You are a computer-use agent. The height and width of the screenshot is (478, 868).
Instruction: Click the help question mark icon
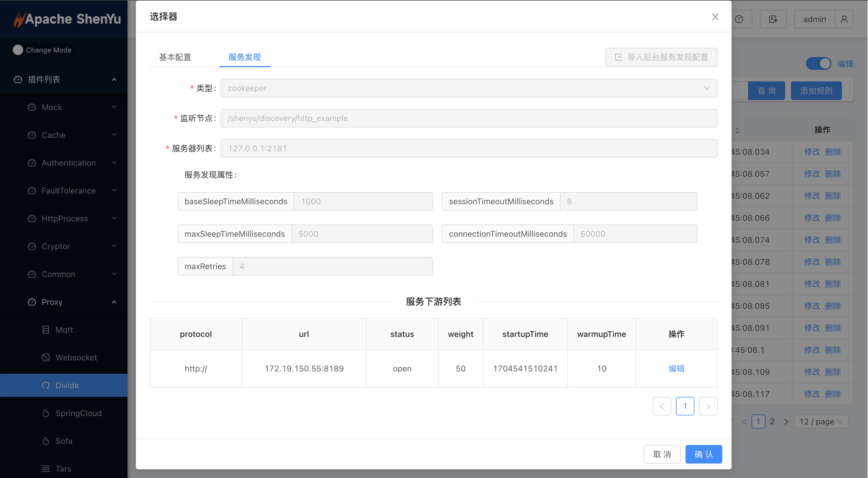tap(739, 19)
